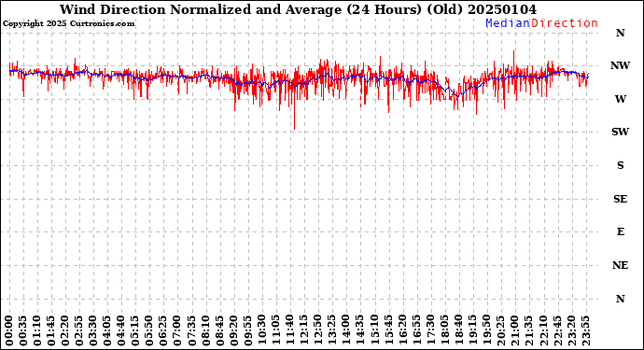Click the '22:45' time axis label
644x350 pixels.
557,330
